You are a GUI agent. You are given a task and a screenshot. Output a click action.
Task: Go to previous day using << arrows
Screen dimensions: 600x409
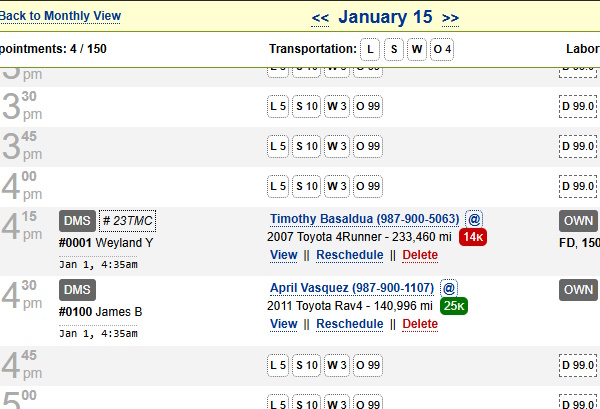320,18
